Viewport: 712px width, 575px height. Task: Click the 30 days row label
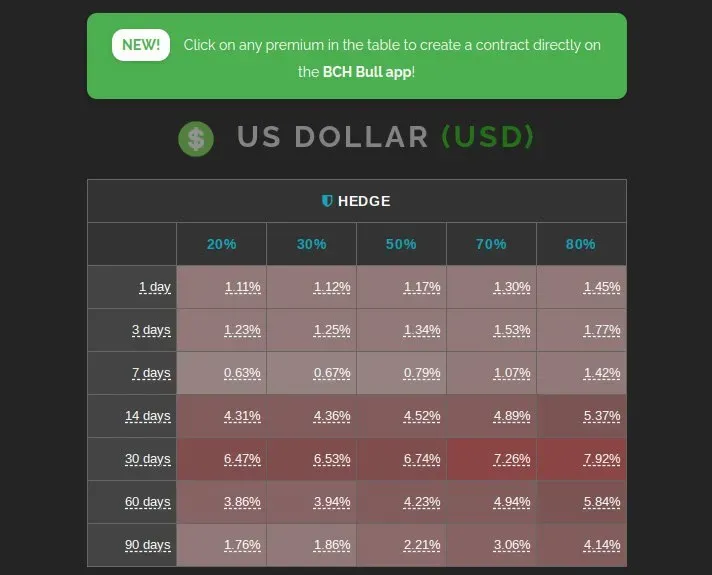coord(148,459)
